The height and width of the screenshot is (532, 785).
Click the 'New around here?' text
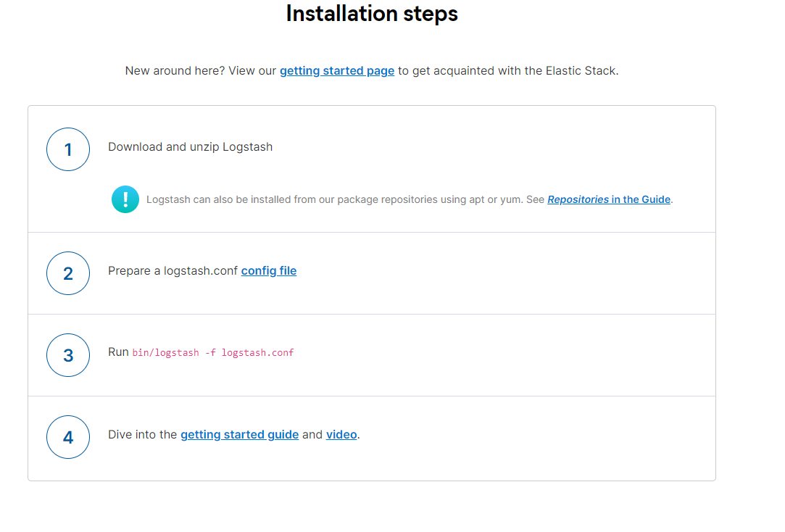(x=175, y=71)
